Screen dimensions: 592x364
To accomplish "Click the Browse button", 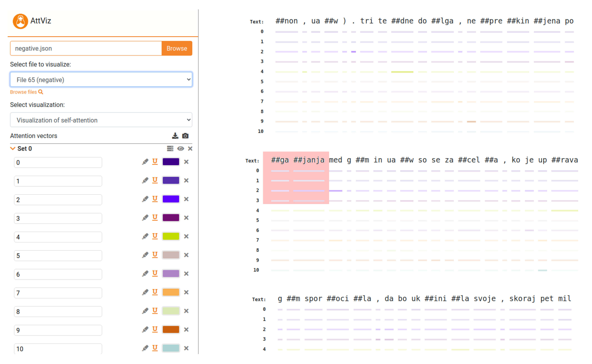I will [177, 48].
